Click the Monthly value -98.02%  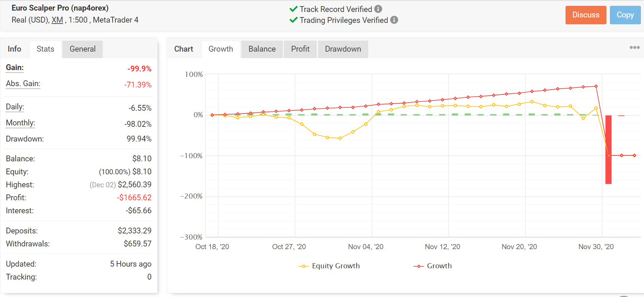point(138,124)
